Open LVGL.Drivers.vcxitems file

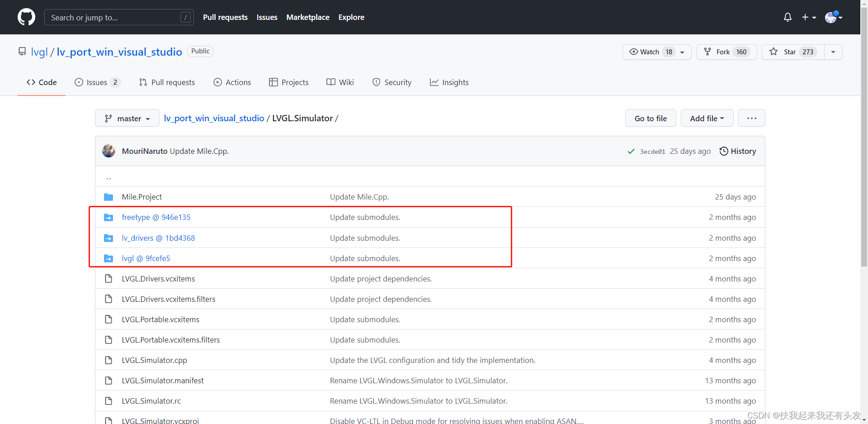(158, 279)
